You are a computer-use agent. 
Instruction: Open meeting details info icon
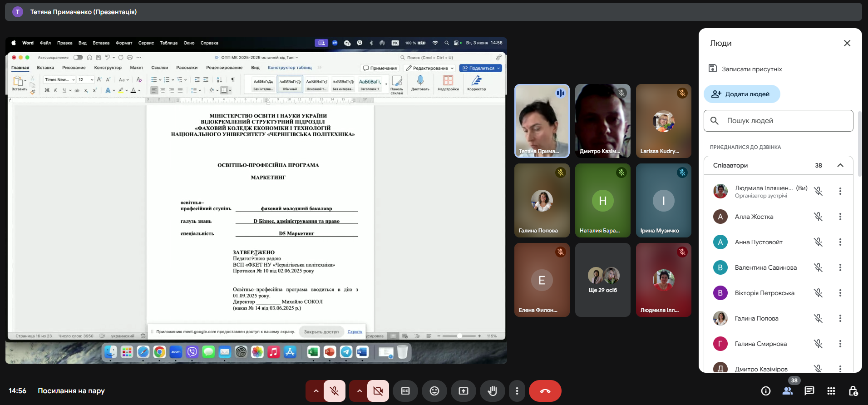click(x=765, y=391)
